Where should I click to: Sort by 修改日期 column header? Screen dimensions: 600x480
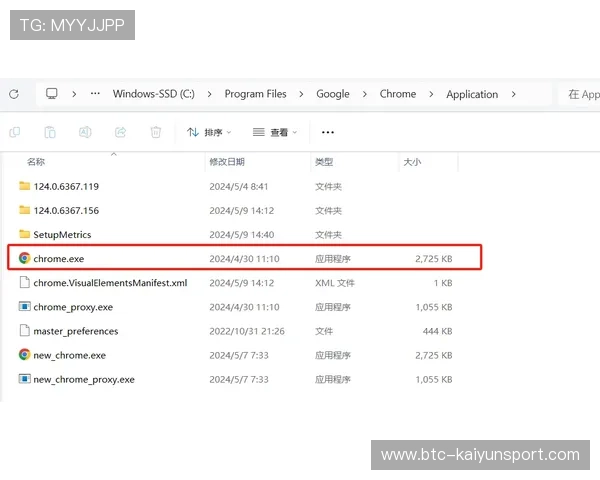click(x=227, y=162)
